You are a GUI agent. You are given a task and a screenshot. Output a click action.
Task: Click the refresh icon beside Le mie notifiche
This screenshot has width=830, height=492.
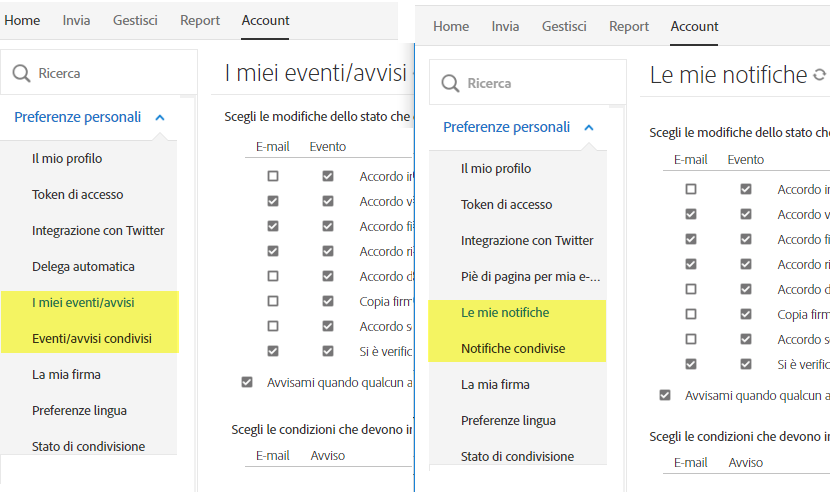[x=820, y=75]
